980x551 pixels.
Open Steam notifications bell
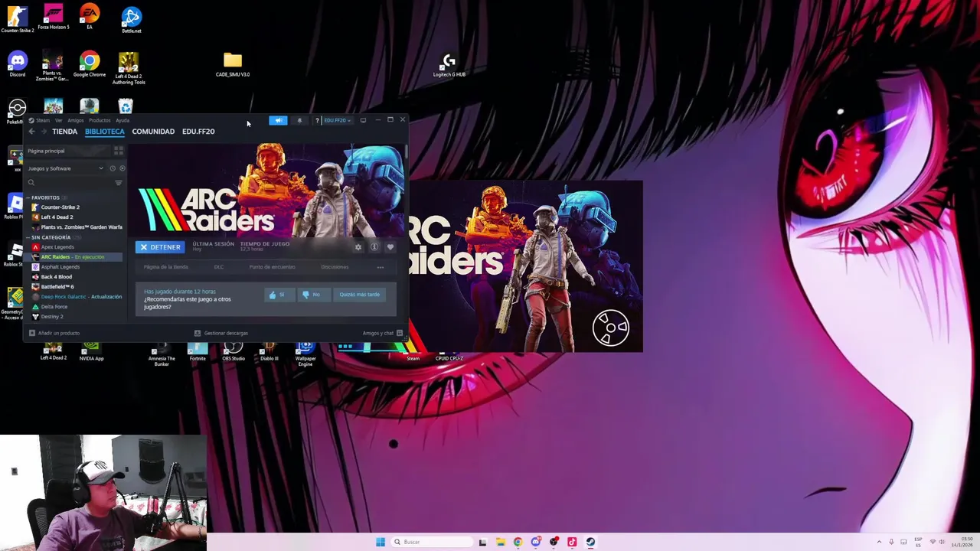299,120
